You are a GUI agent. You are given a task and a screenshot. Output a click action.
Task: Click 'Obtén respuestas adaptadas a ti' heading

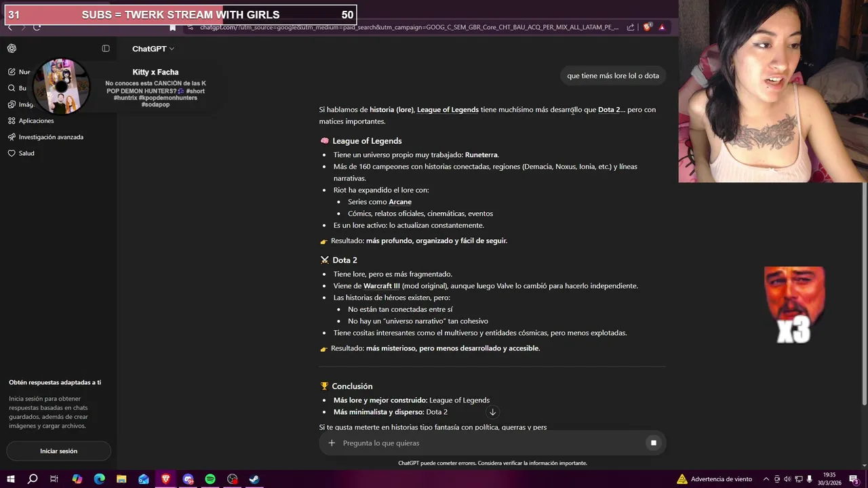click(x=55, y=382)
